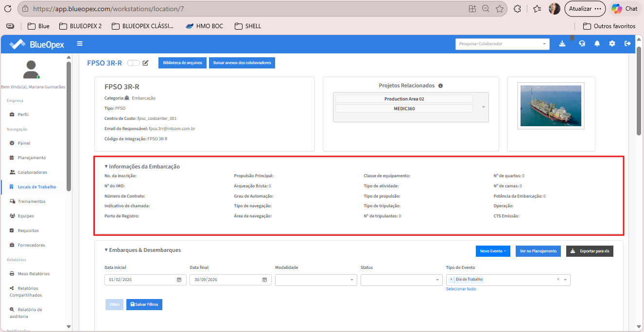Toggle the switch next to FPSO 3R-R title
The image size is (644, 332).
[133, 63]
